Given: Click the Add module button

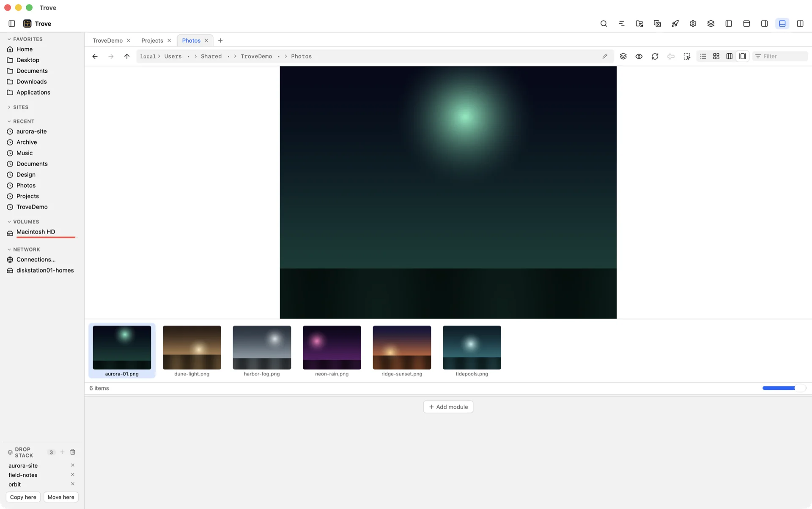Looking at the screenshot, I should pos(448,407).
